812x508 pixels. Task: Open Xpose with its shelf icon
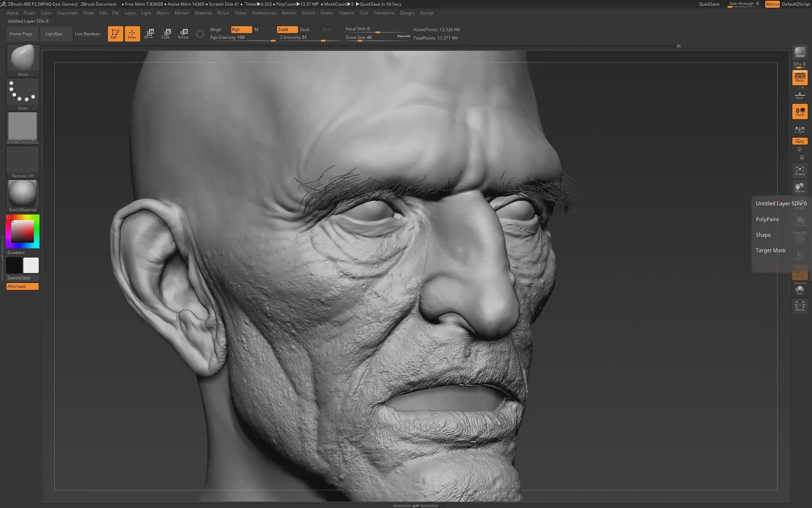tap(800, 306)
